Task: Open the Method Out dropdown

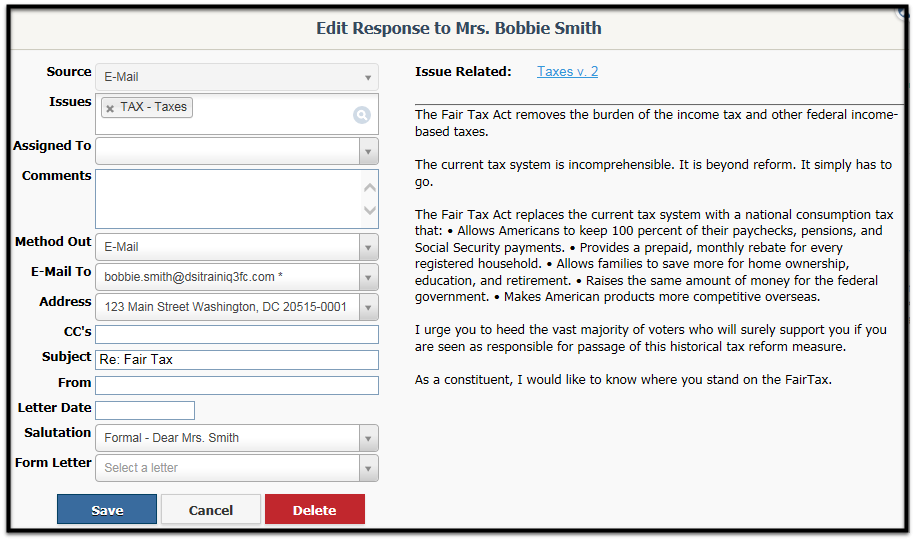Action: (237, 247)
